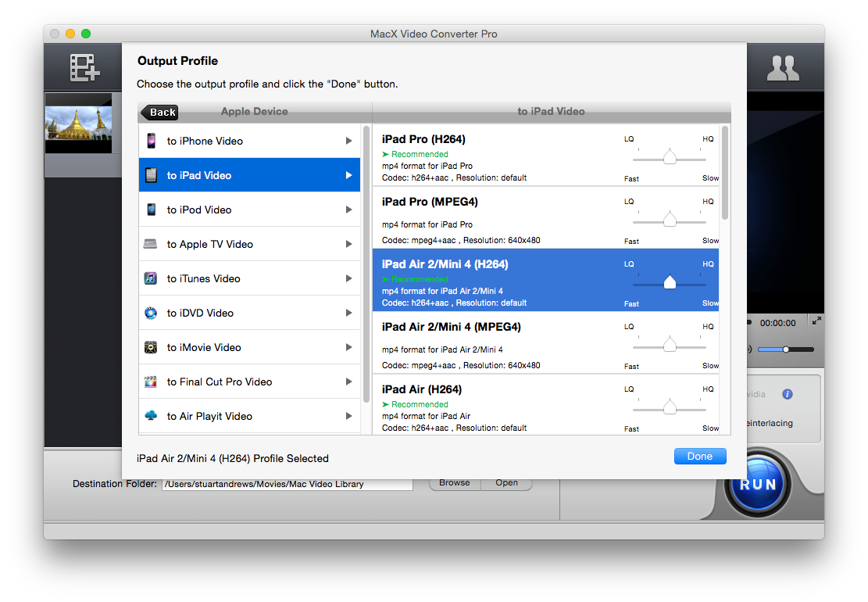Select the to iPod Video category
This screenshot has height=602, width=868.
click(x=250, y=210)
